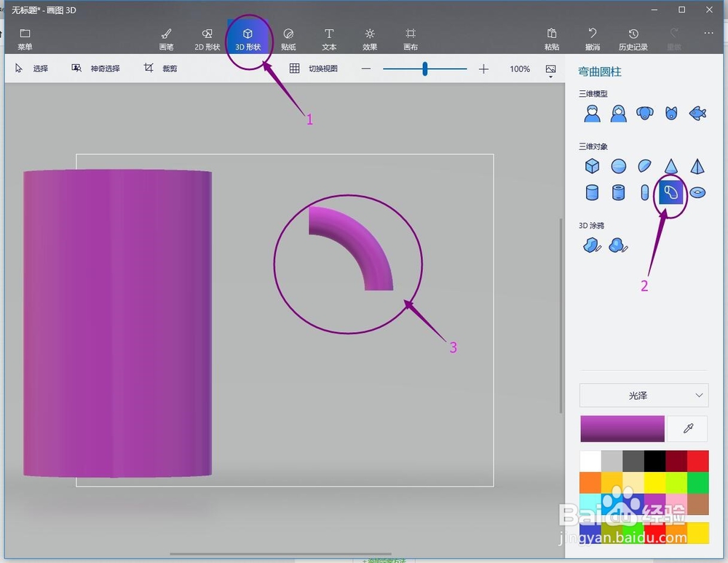Image resolution: width=728 pixels, height=563 pixels.
Task: Click the horizontal canvas scrollbar
Action: (x=280, y=554)
